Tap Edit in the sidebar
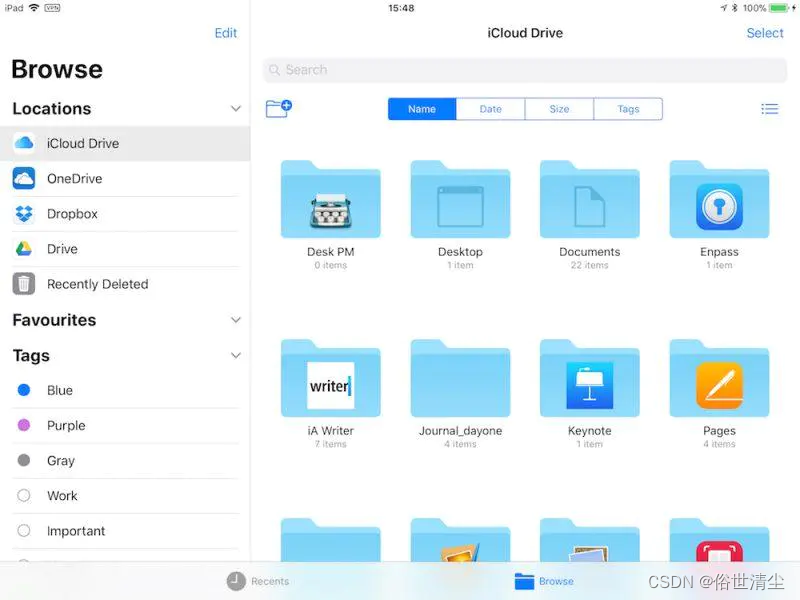The image size is (800, 600). tap(226, 33)
